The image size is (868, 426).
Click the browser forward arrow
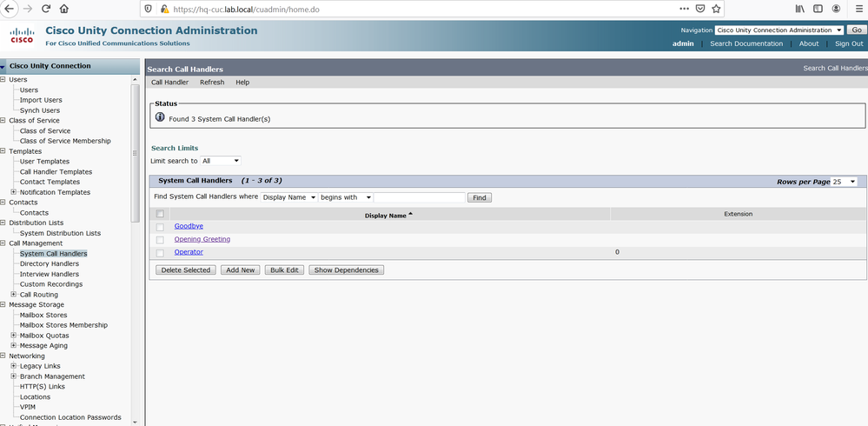[28, 9]
